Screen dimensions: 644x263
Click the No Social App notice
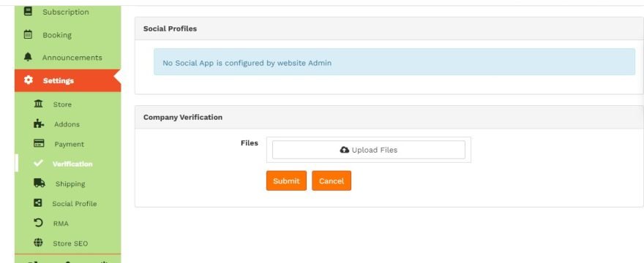pos(394,62)
